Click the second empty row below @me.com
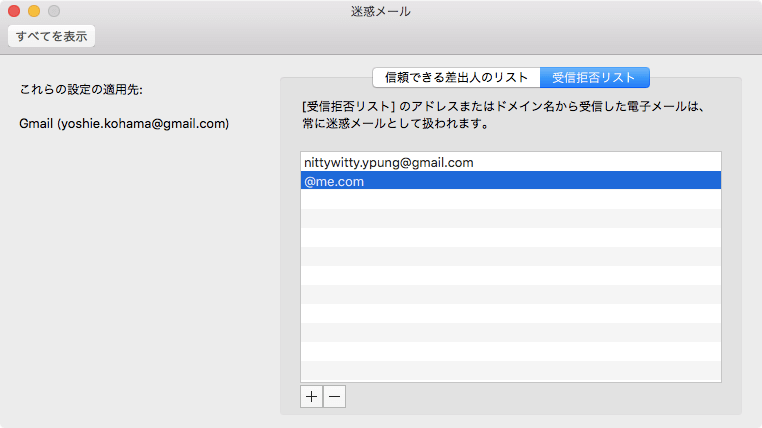 510,219
